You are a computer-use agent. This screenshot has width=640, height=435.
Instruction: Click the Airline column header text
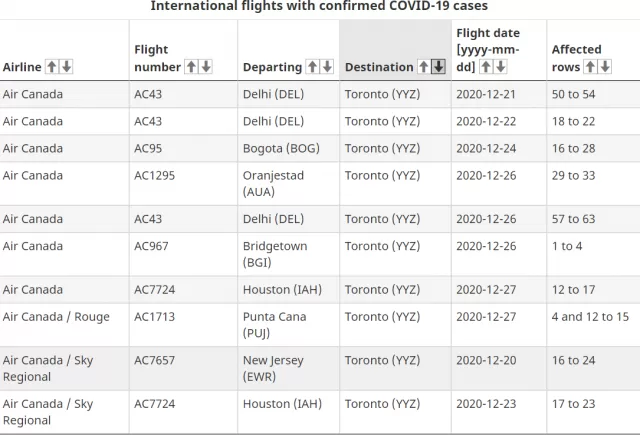tap(22, 67)
